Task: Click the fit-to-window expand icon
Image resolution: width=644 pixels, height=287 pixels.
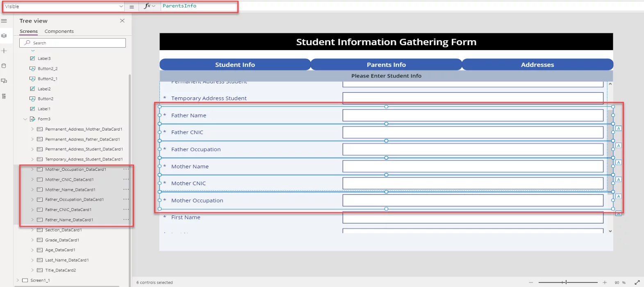Action: point(637,282)
